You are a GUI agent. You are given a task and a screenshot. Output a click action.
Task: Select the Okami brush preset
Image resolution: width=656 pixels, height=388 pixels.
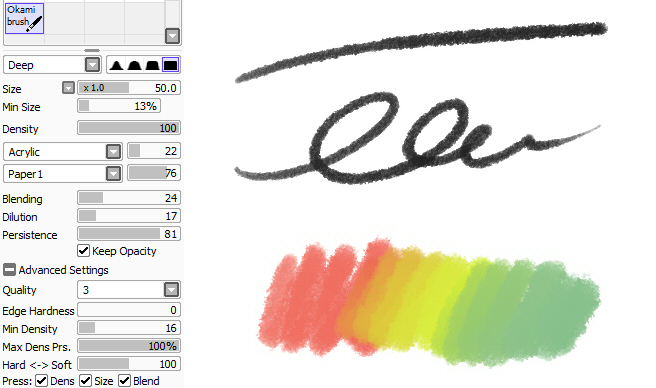(x=24, y=18)
